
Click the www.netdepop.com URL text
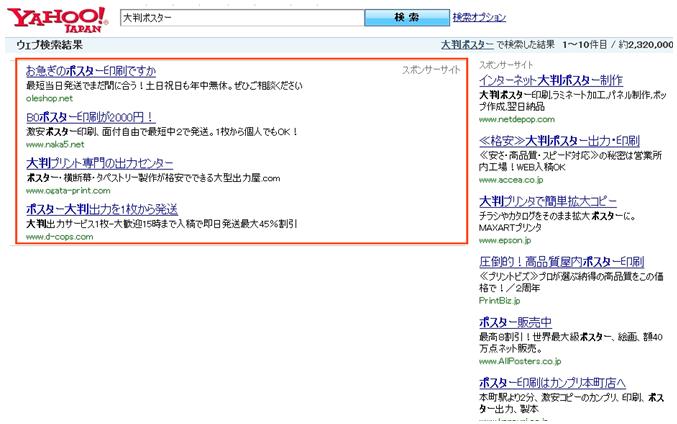tap(517, 120)
